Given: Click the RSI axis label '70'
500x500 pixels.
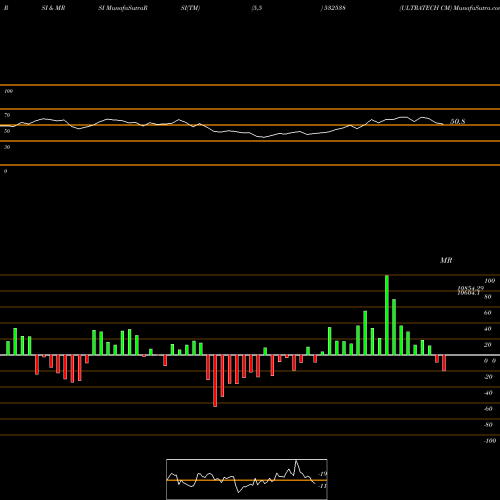Looking at the screenshot, I should point(7,115).
